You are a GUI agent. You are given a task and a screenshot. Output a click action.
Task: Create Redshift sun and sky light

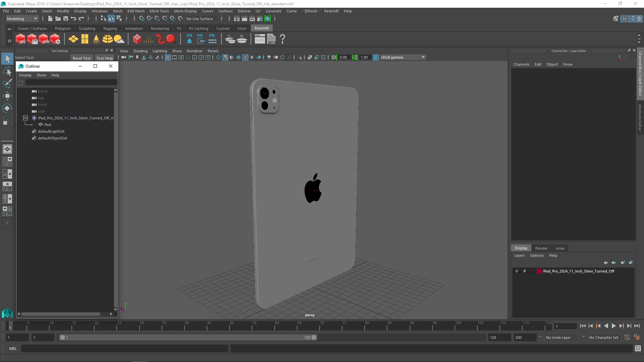click(119, 39)
